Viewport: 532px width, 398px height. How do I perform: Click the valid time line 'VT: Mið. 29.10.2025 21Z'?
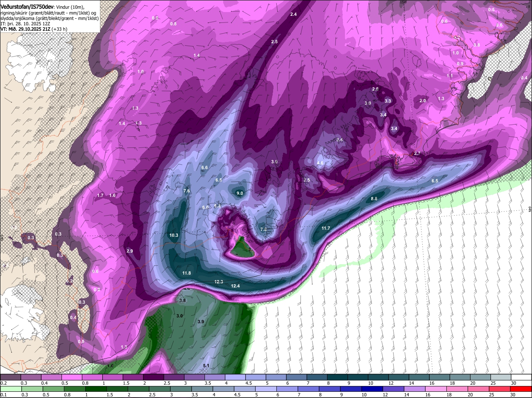click(x=25, y=29)
